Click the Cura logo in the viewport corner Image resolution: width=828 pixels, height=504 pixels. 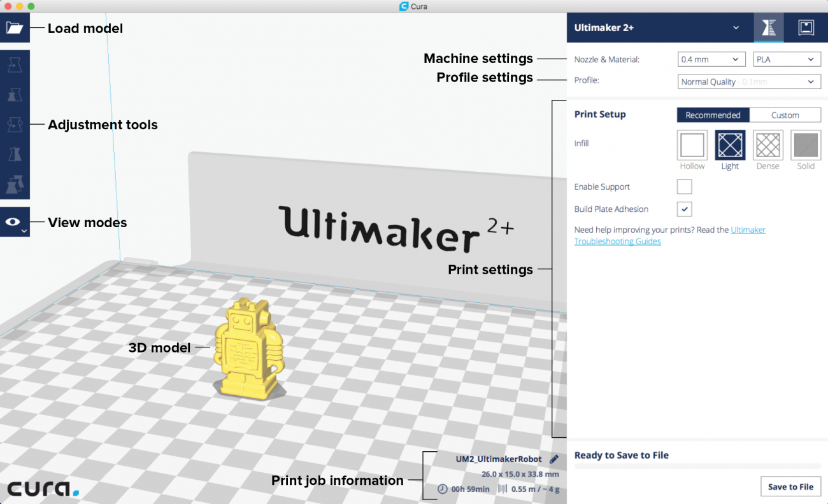(x=43, y=488)
